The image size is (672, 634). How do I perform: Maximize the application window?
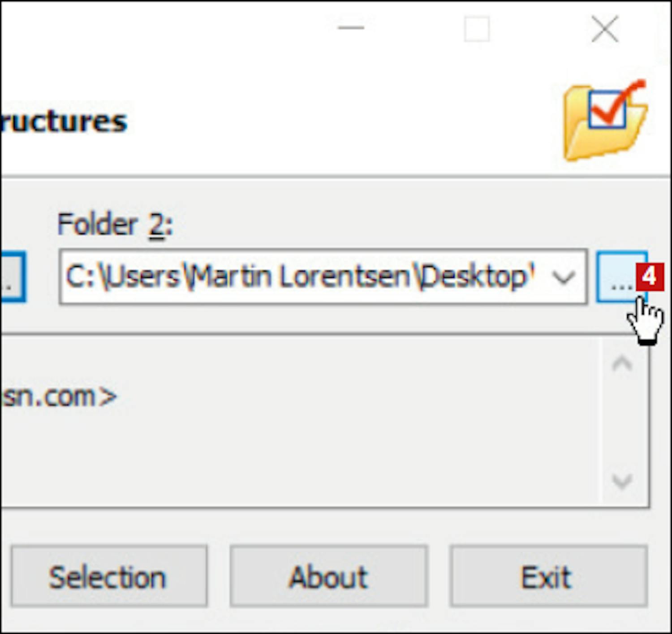click(477, 29)
